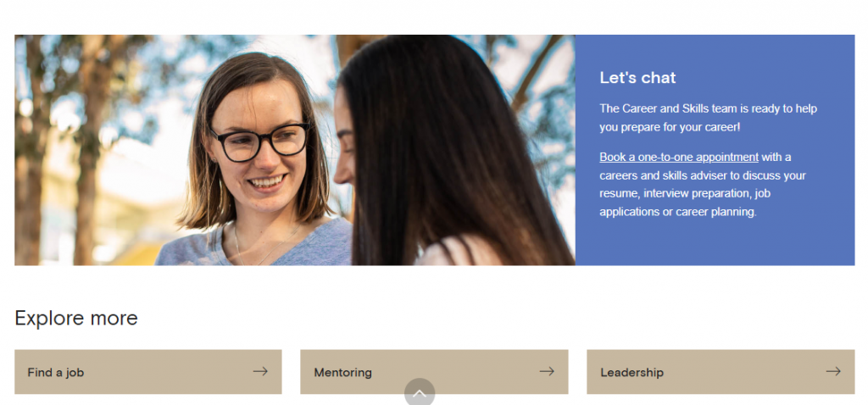
Task: Click the black glasses on the woman's face
Action: tap(259, 141)
